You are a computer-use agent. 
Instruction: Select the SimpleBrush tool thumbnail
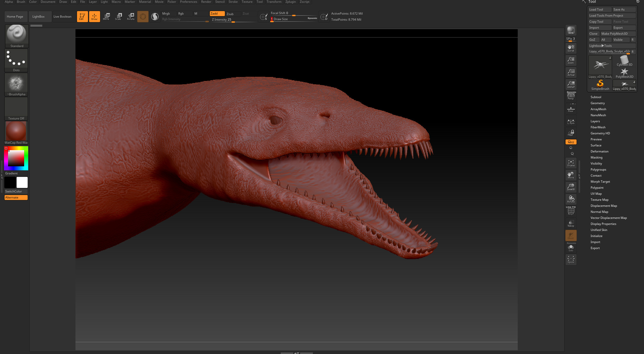click(x=600, y=85)
